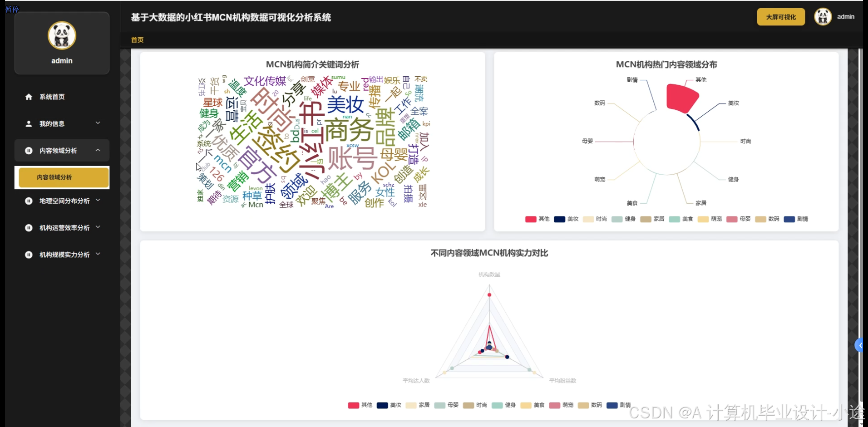Toggle 时尚 in the radar chart legend
The image size is (868, 427).
(x=475, y=405)
